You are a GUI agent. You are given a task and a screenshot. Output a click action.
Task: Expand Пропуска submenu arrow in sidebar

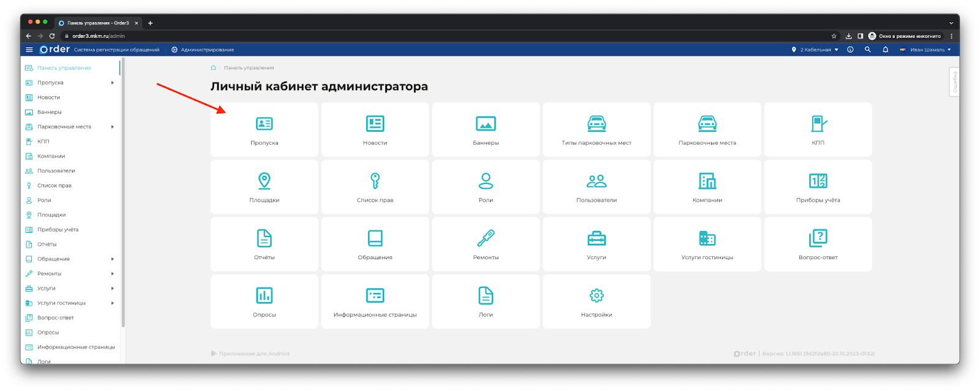coord(113,83)
